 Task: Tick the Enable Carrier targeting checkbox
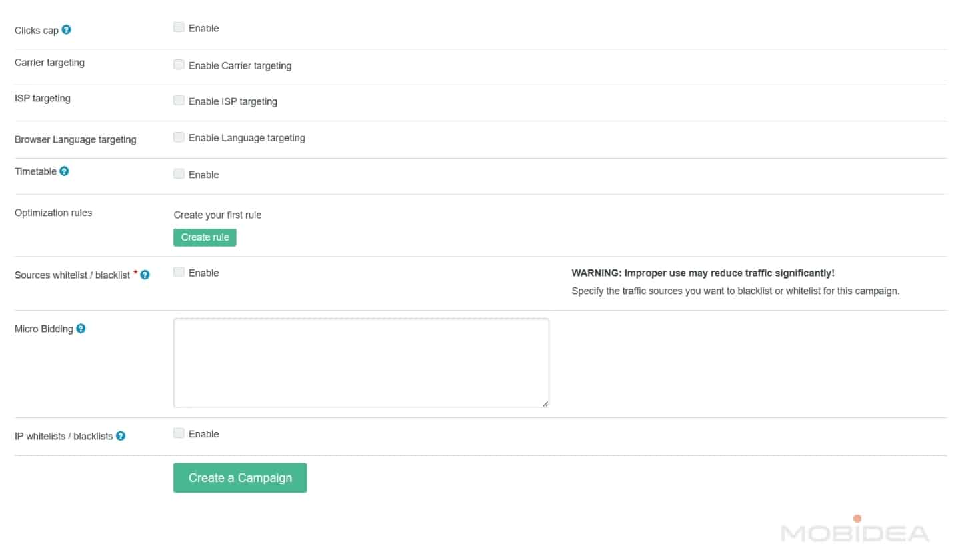pyautogui.click(x=179, y=65)
